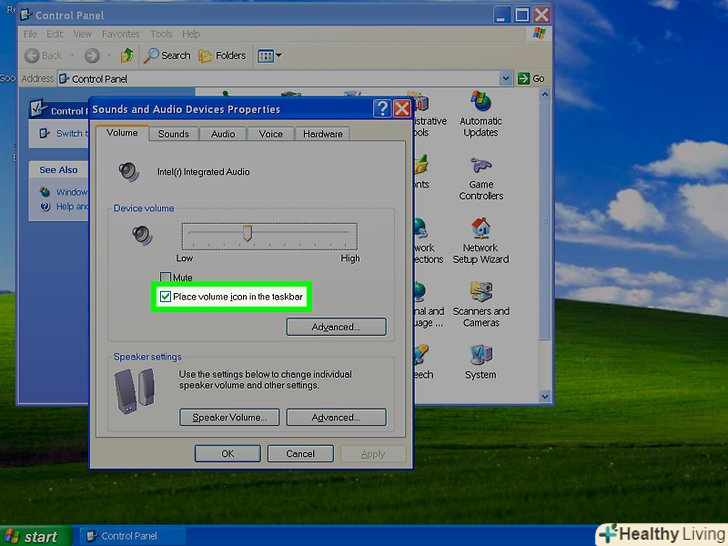Open Network Setup Wizard icon
Image resolution: width=728 pixels, height=546 pixels.
point(481,241)
